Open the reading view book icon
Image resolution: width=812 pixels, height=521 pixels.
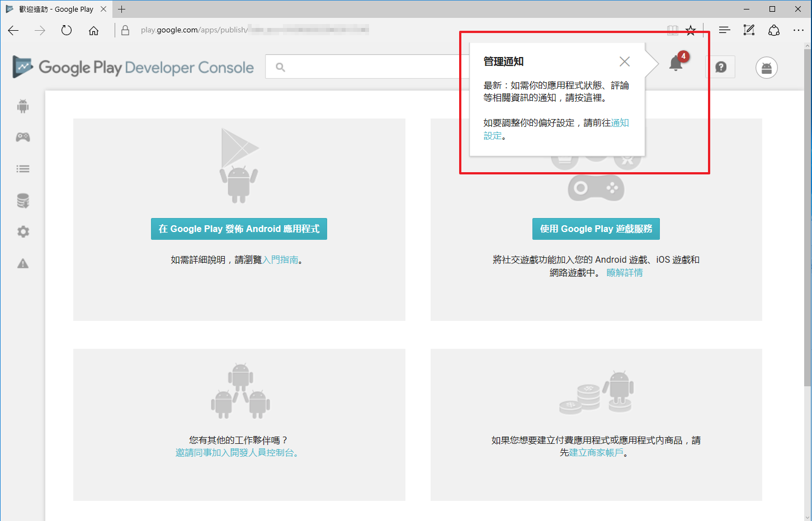(673, 30)
